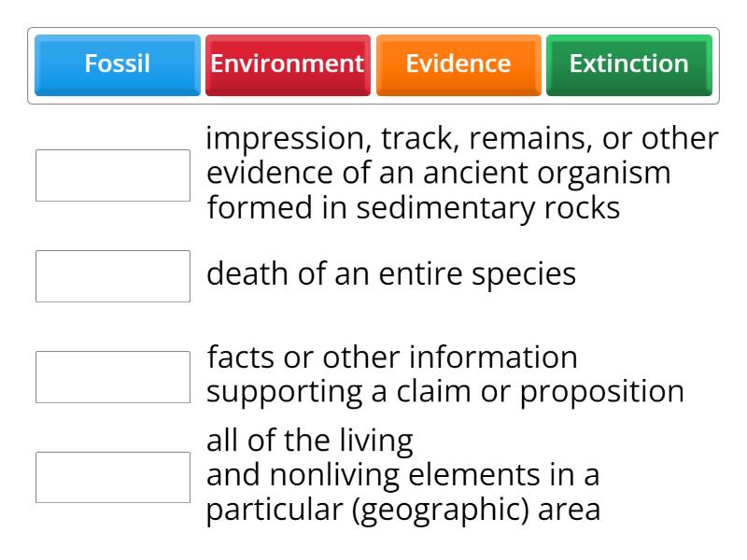Click answer box beside "facts or other information"
This screenshot has height=560, width=747.
tap(113, 377)
